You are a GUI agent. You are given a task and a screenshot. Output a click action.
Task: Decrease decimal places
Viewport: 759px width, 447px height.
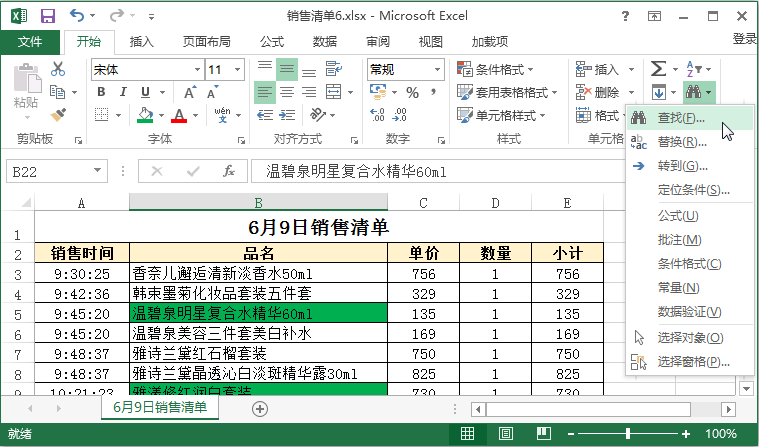tap(400, 115)
